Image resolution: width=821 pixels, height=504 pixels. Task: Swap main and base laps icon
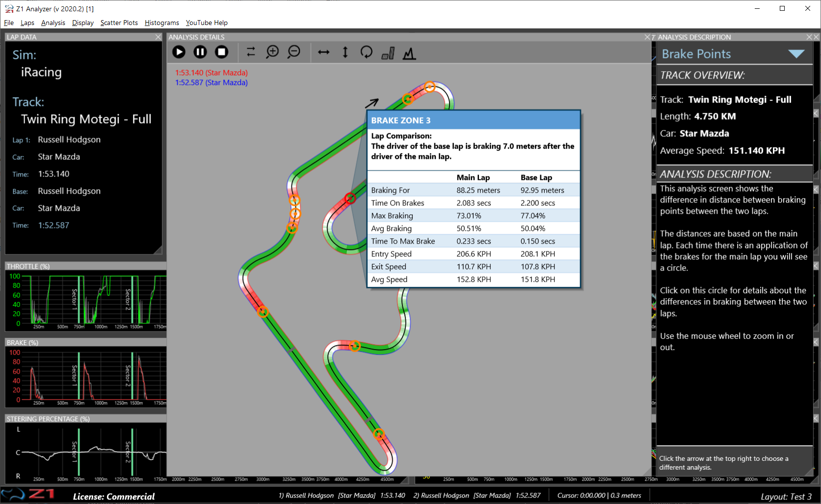pos(251,52)
